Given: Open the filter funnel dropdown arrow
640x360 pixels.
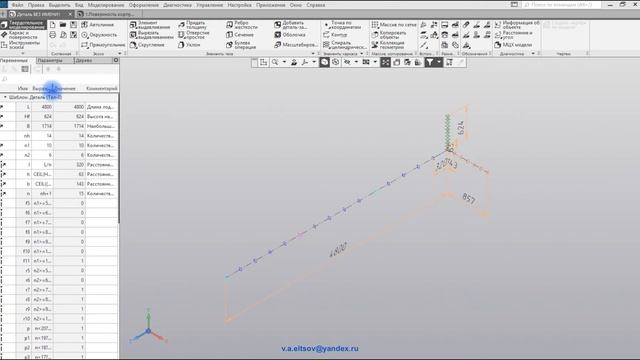Looking at the screenshot, I should tap(439, 62).
